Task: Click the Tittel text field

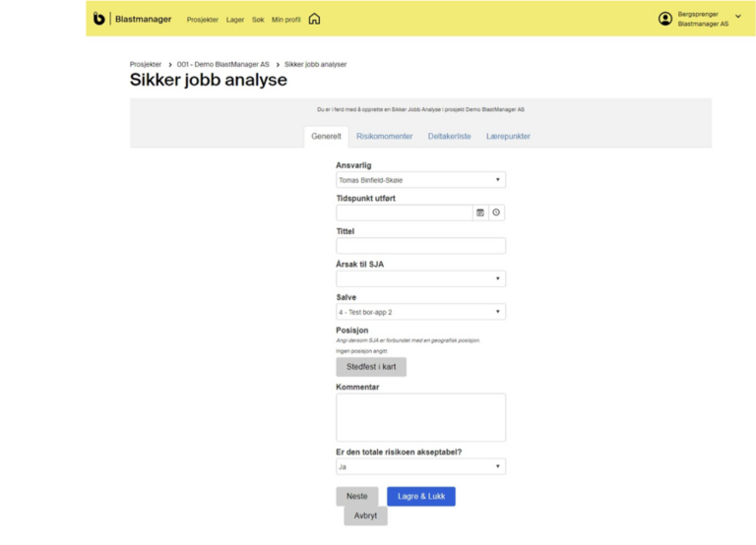Action: tap(420, 246)
